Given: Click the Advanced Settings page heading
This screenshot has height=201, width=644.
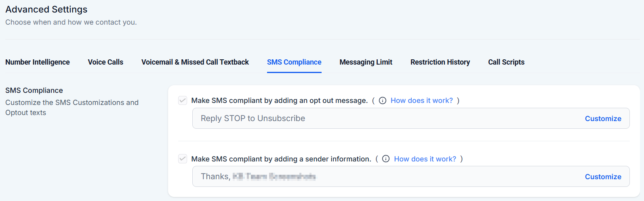Looking at the screenshot, I should click(x=46, y=9).
